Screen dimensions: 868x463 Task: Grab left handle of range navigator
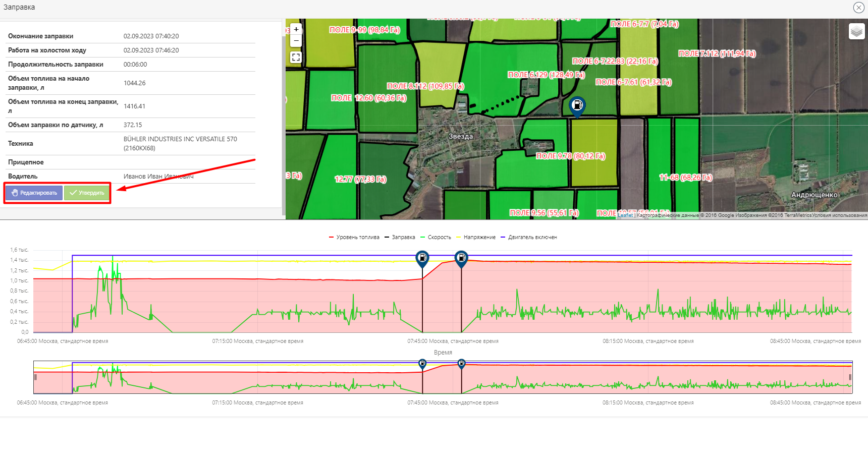(35, 377)
